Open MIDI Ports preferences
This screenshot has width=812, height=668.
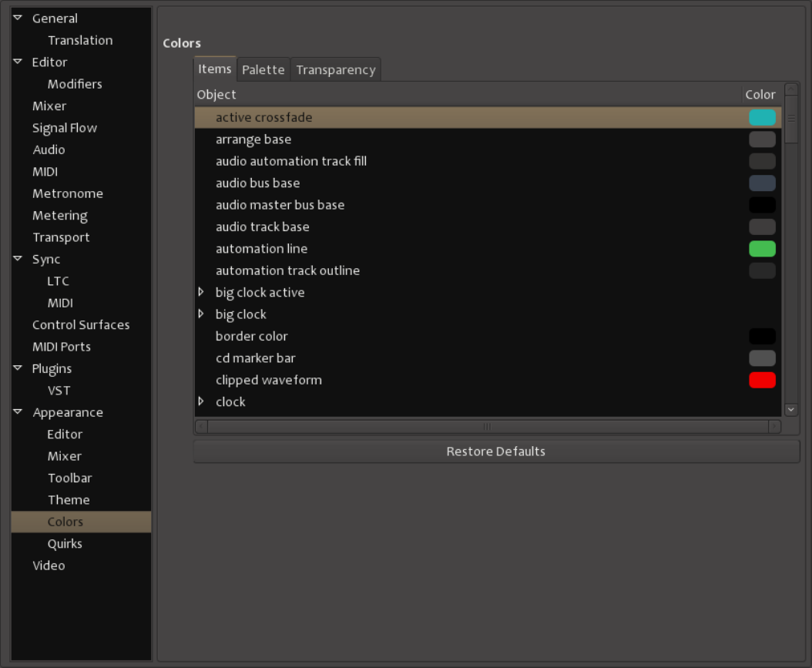[62, 347]
